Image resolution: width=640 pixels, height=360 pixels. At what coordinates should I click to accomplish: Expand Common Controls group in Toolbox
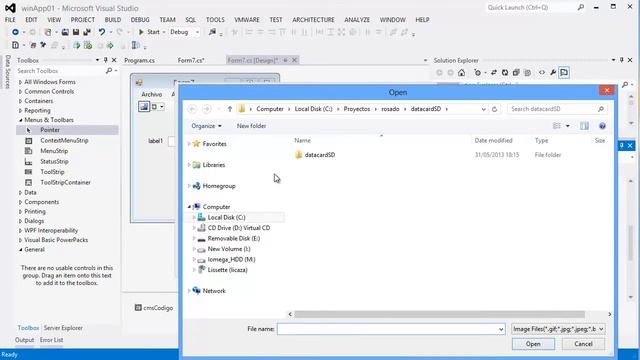click(20, 91)
